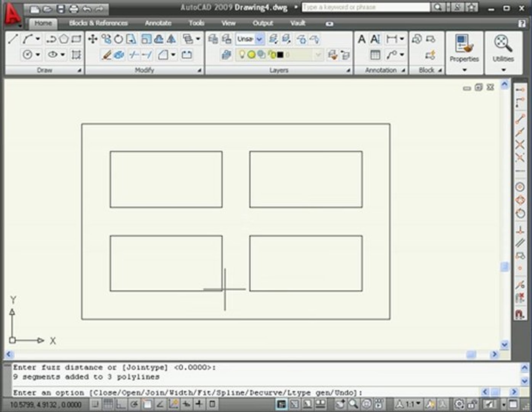The image size is (532, 412).
Task: Toggle Lineweight display in status bar
Action: tap(199, 404)
